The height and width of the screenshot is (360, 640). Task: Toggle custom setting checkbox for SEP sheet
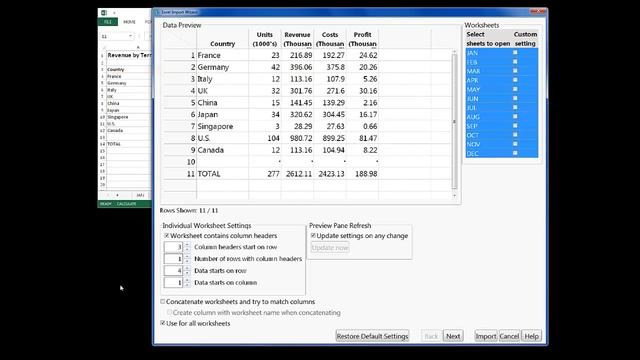point(515,126)
